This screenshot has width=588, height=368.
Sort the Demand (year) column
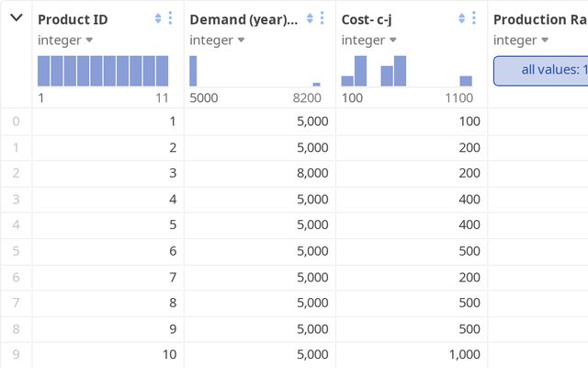coord(310,18)
